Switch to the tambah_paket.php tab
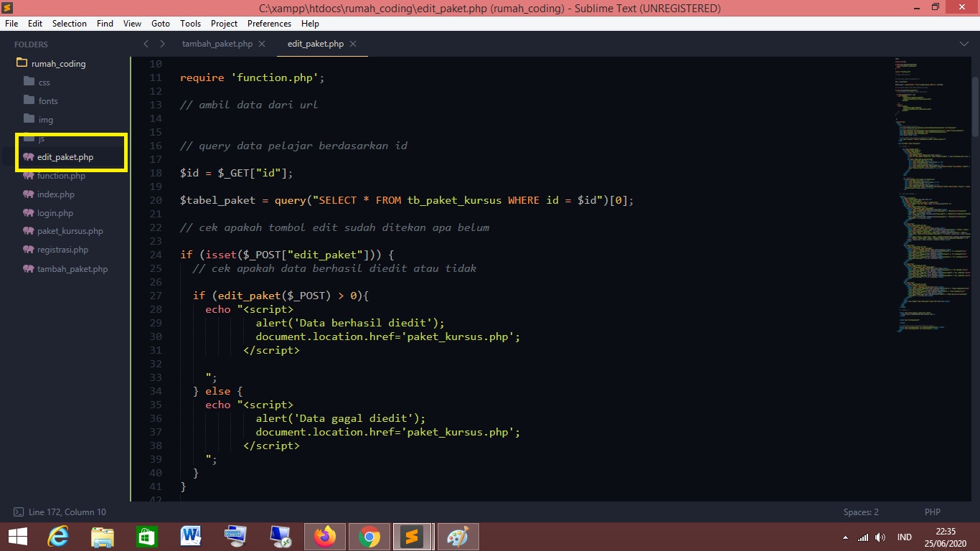 (x=217, y=44)
